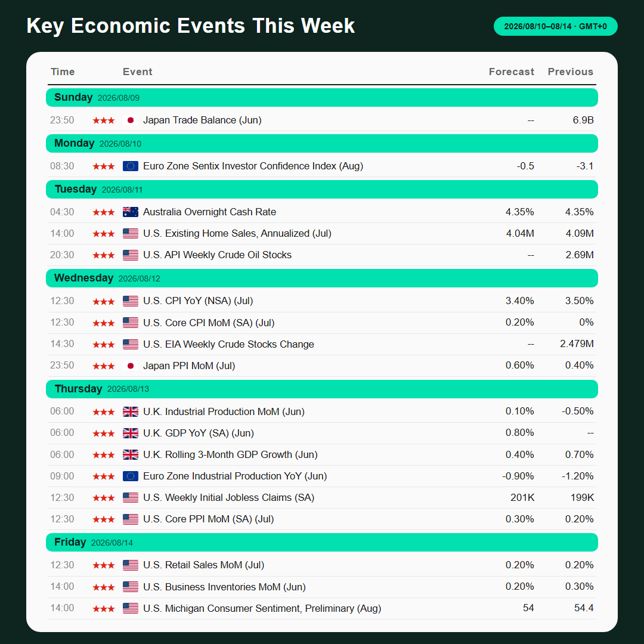Click the US flag beside Existing Home Sales
This screenshot has height=644, width=644.
point(131,234)
